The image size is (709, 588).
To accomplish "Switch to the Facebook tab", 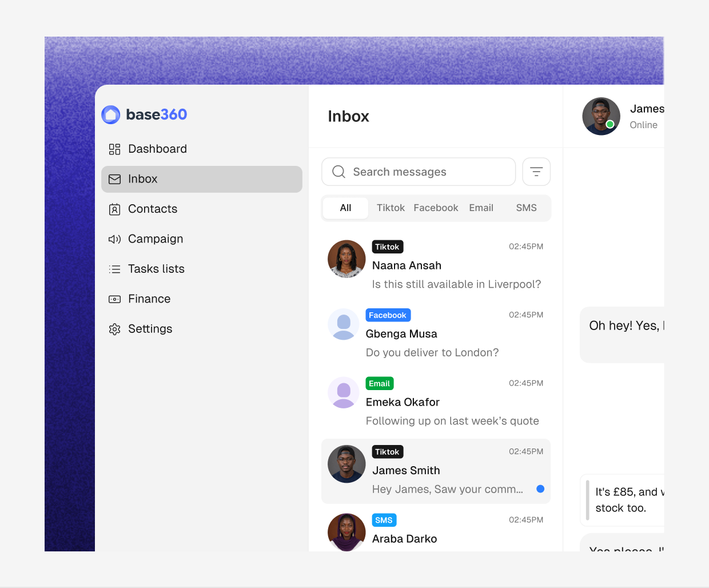I will (x=436, y=208).
